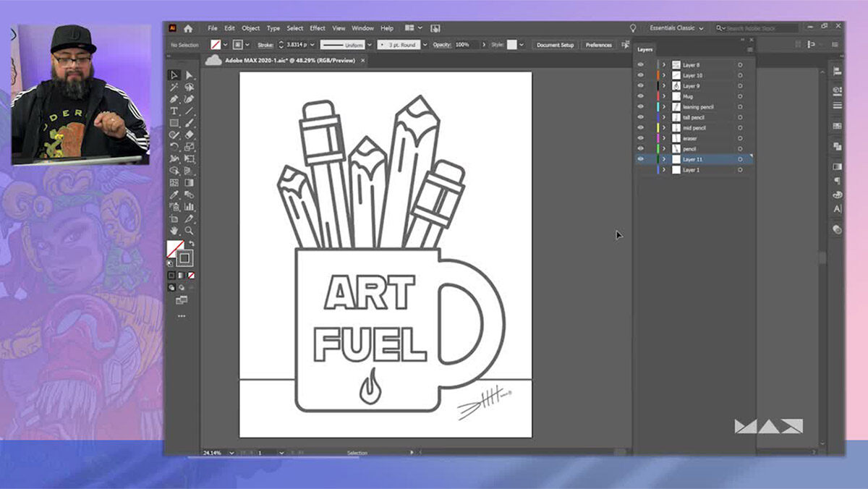
Task: Open the Layers panel options menu
Action: (749, 50)
